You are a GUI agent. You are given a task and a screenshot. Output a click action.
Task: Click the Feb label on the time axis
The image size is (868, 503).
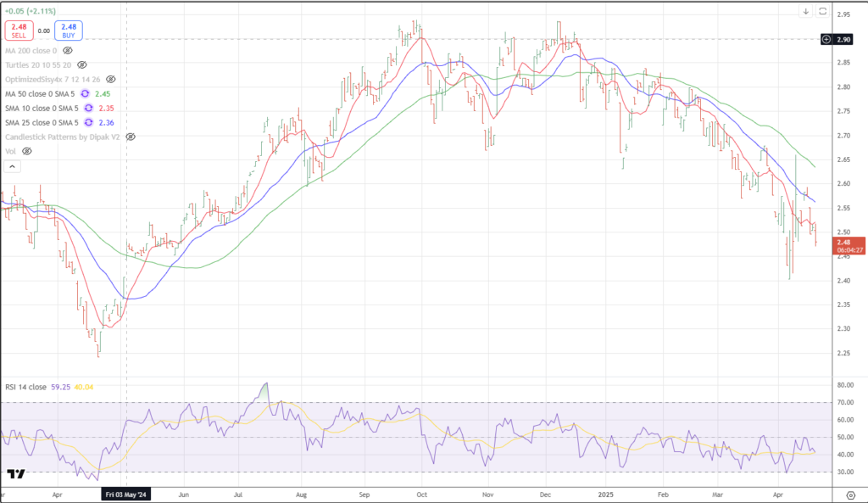tap(663, 495)
